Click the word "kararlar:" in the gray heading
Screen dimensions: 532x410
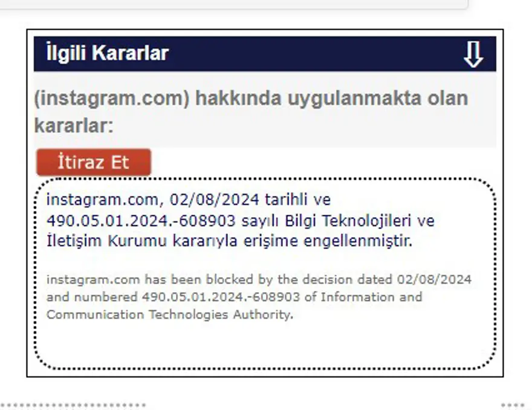pos(74,126)
